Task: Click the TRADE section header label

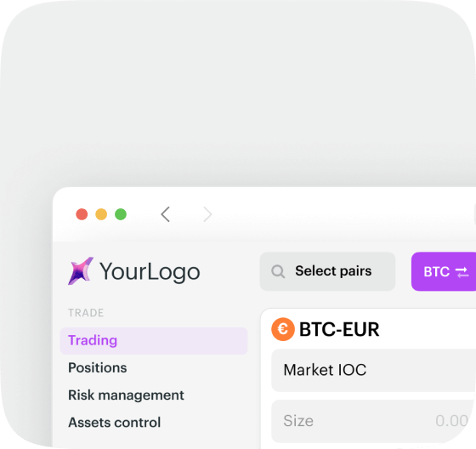Action: coord(86,313)
